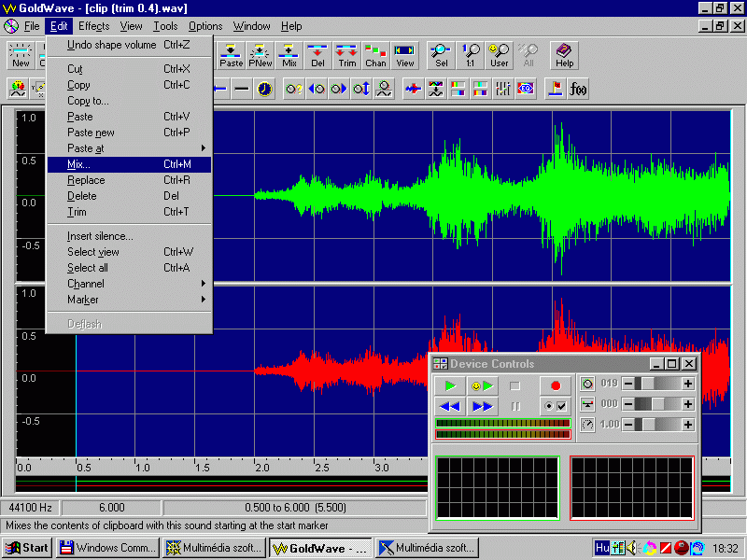Click the EQ equalizer effect icon
The width and height of the screenshot is (747, 560).
point(526,89)
